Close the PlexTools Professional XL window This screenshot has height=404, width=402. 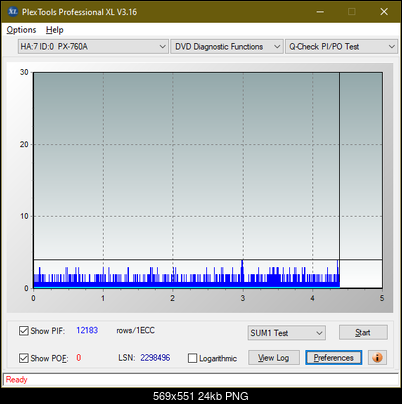click(384, 12)
